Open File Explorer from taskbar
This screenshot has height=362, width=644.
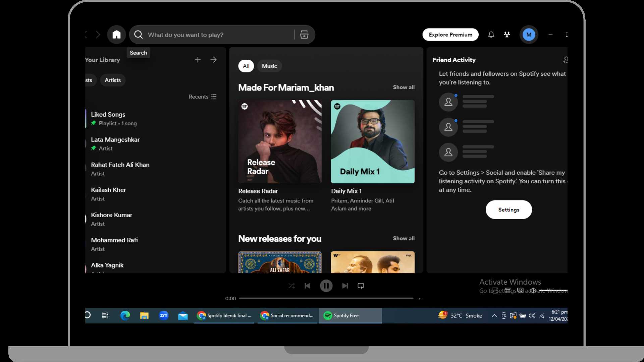144,315
